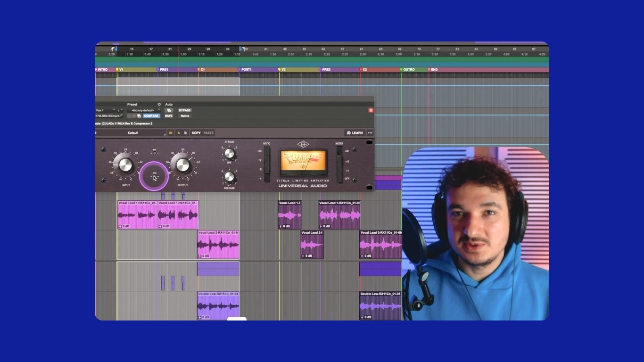Select ratio 12 button
This screenshot has height=362, width=644.
[267, 160]
